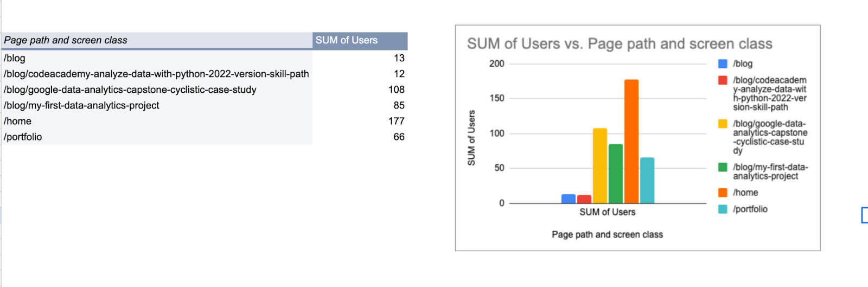Select the teal bar in the chart
The height and width of the screenshot is (287, 868).
tap(647, 180)
